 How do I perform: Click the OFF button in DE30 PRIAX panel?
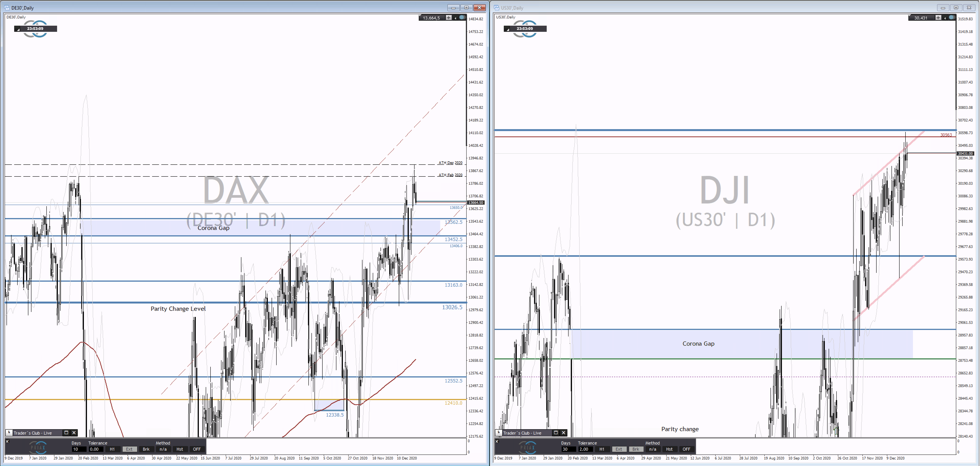197,449
